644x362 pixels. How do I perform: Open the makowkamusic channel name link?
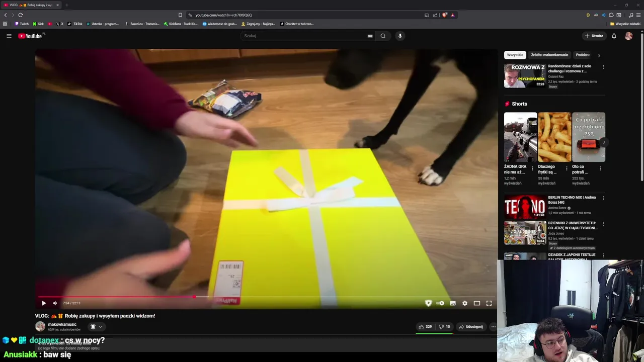(62, 324)
